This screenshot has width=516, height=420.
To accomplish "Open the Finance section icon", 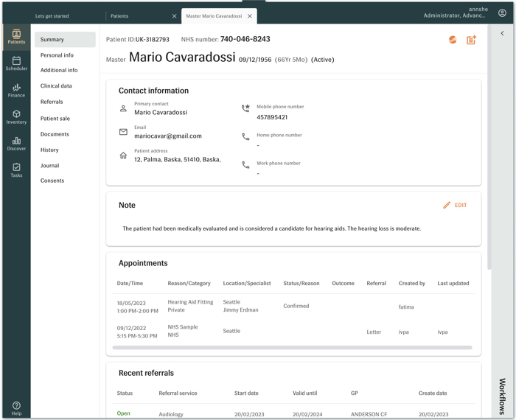I will (x=16, y=90).
